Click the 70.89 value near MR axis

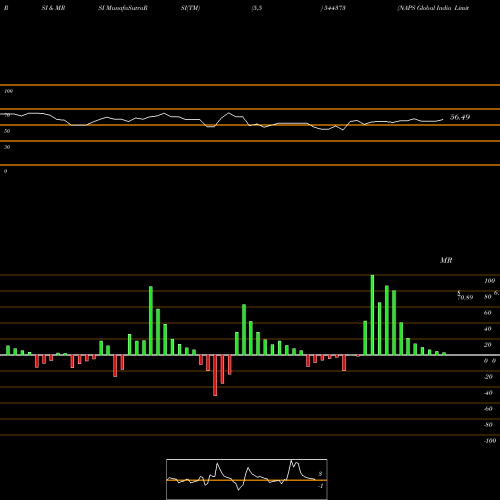click(x=465, y=297)
